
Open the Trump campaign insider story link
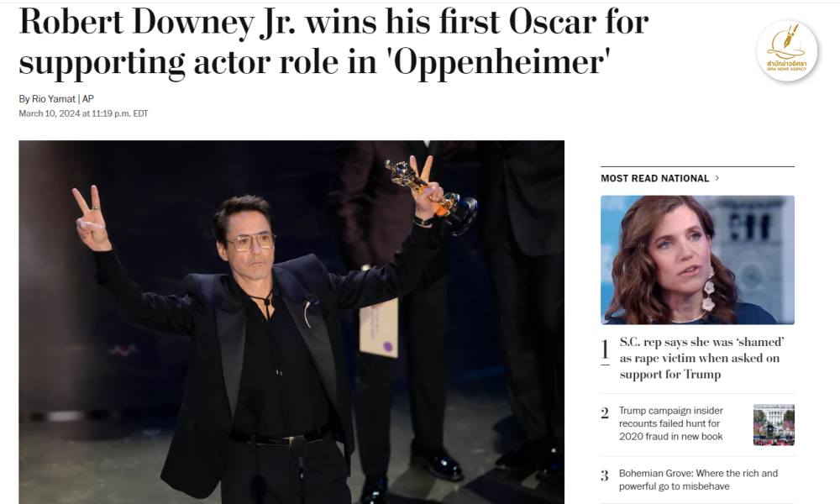pyautogui.click(x=670, y=423)
